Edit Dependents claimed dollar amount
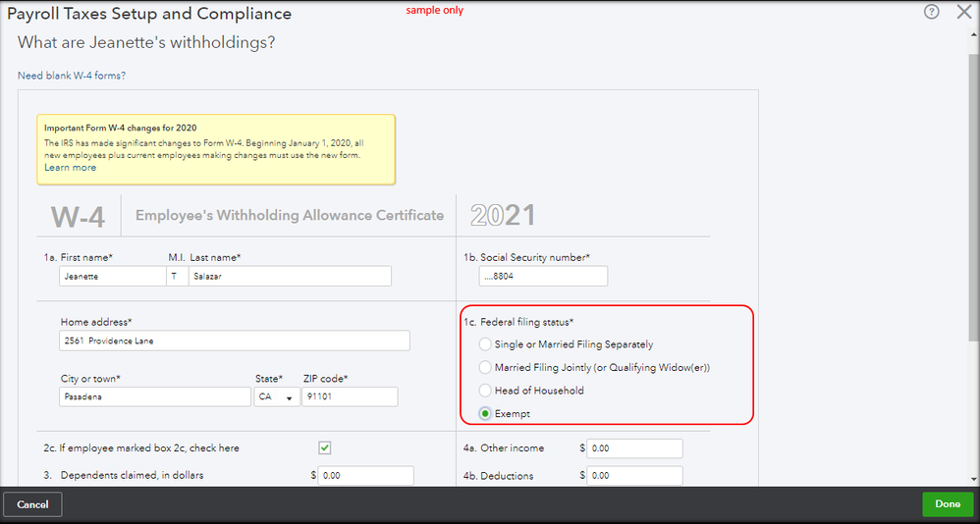The image size is (980, 524). click(x=365, y=475)
